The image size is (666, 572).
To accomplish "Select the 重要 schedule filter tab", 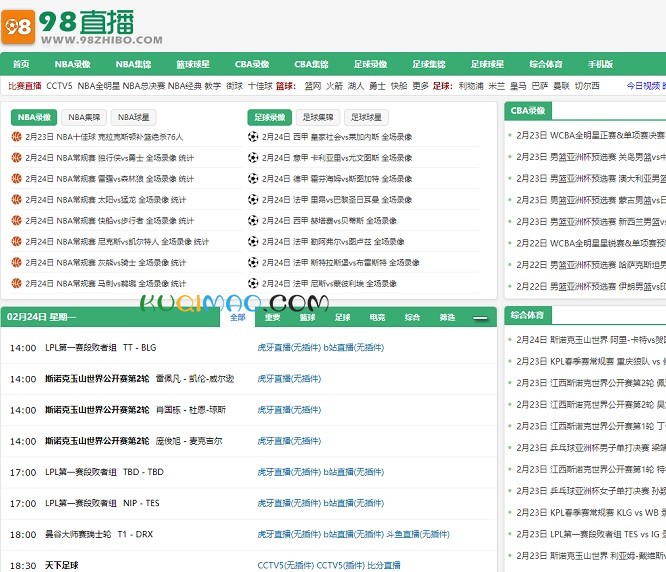I will pyautogui.click(x=272, y=317).
